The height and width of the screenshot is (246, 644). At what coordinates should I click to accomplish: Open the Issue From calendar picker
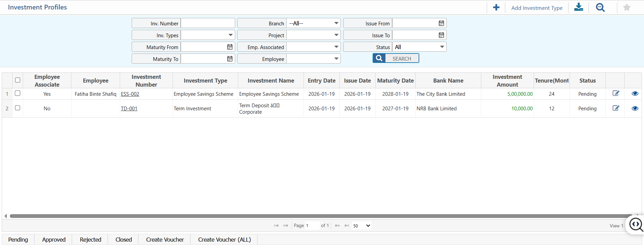(x=441, y=23)
